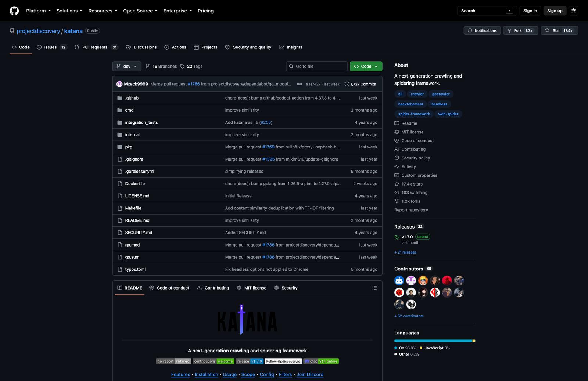The width and height of the screenshot is (588, 381).
Task: Click the Notifications bell button
Action: pos(482,30)
